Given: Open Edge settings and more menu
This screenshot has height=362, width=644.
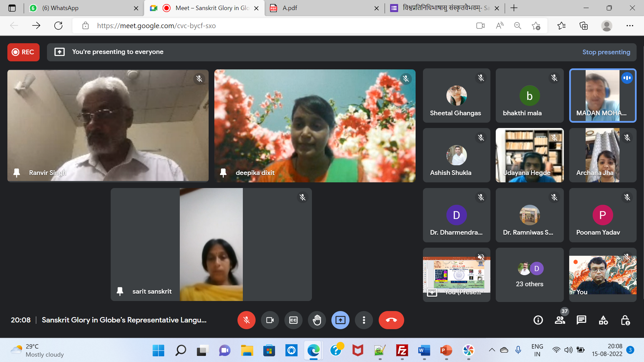Looking at the screenshot, I should [x=630, y=25].
